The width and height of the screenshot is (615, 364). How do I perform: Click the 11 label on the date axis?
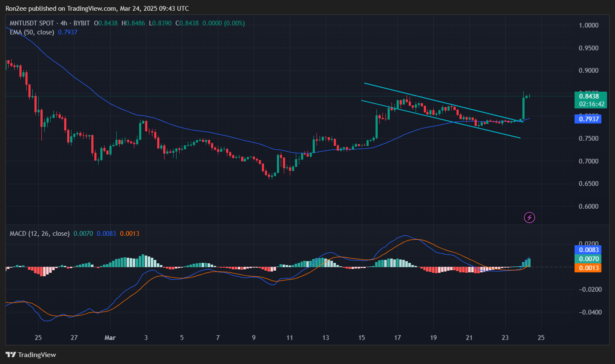(x=289, y=338)
